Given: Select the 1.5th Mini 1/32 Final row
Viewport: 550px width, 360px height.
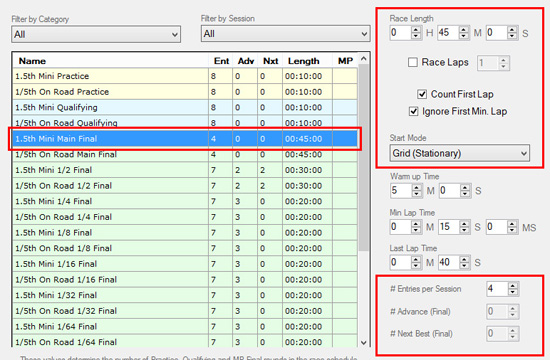Looking at the screenshot, I should (x=185, y=295).
